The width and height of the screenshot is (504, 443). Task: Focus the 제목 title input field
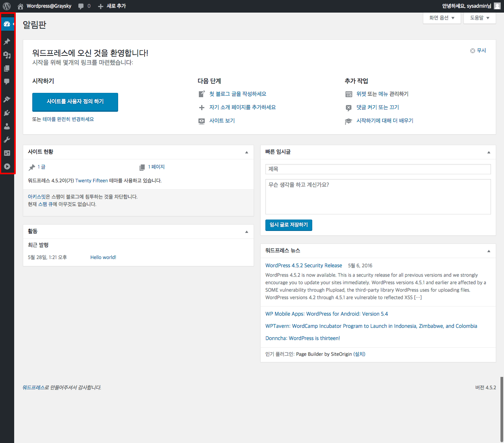[378, 169]
